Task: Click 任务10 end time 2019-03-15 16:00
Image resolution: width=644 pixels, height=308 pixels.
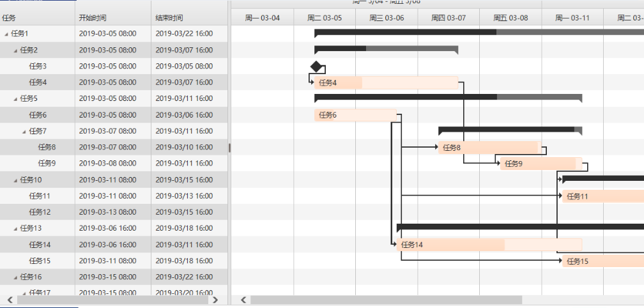Action: pos(184,180)
